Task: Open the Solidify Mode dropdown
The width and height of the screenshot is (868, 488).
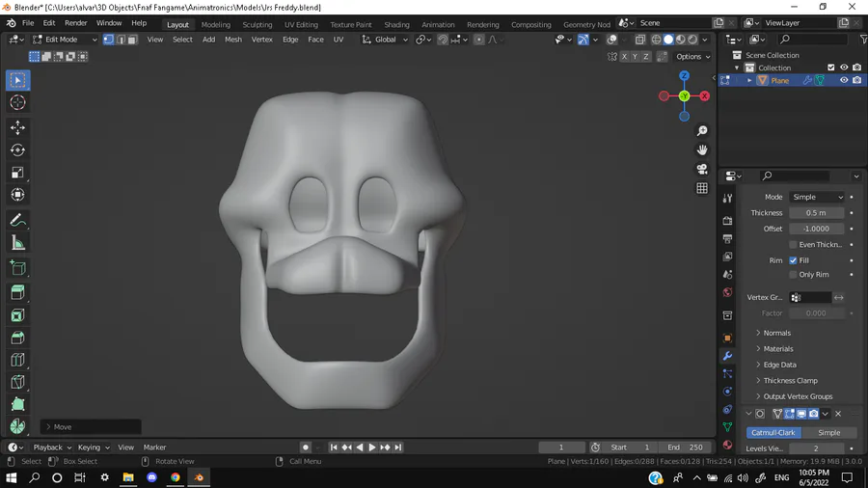Action: point(817,197)
